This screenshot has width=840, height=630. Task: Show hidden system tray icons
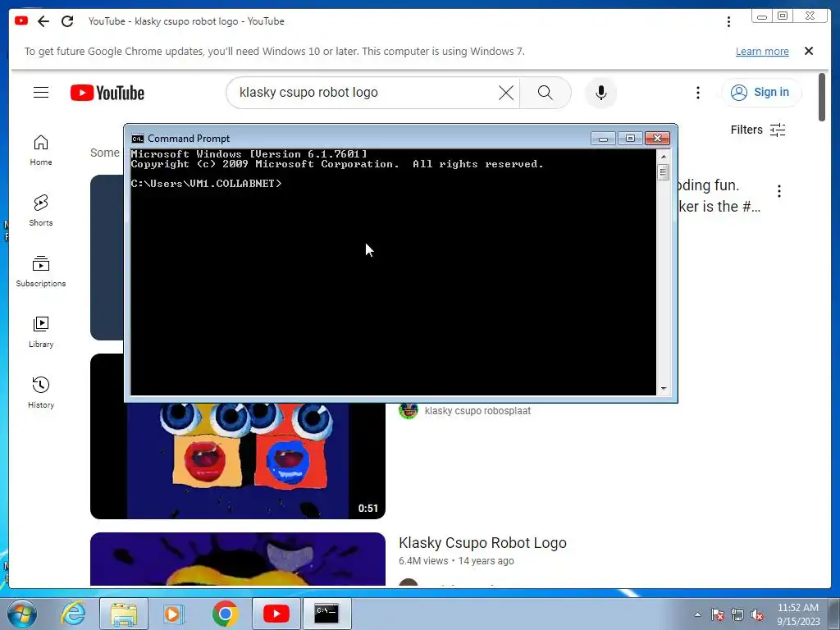(697, 614)
